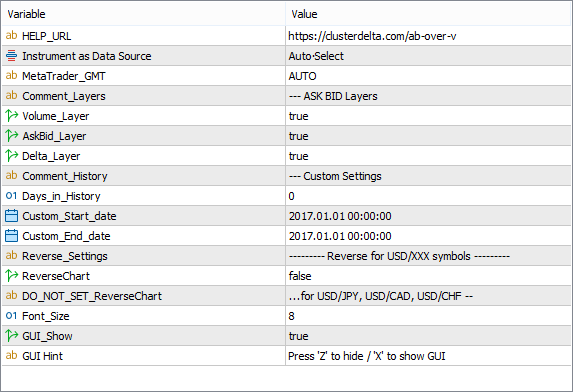Click the calendar icon beside Custom_Start_date
The height and width of the screenshot is (392, 573).
[11, 216]
